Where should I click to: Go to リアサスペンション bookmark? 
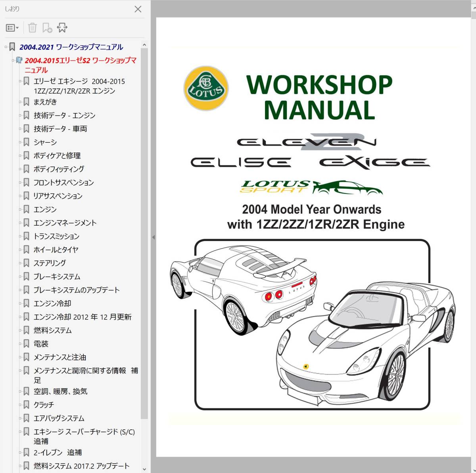pyautogui.click(x=58, y=196)
